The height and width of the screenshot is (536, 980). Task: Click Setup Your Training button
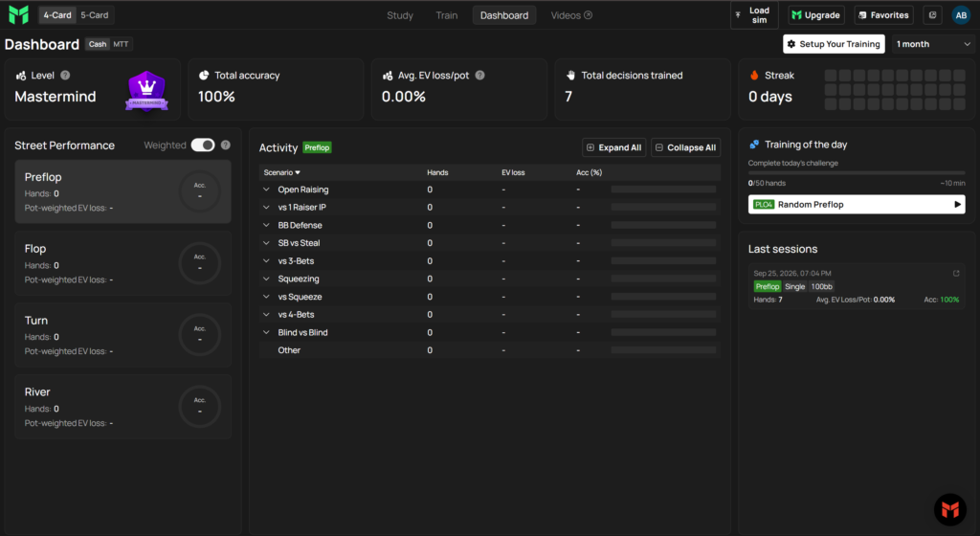834,44
